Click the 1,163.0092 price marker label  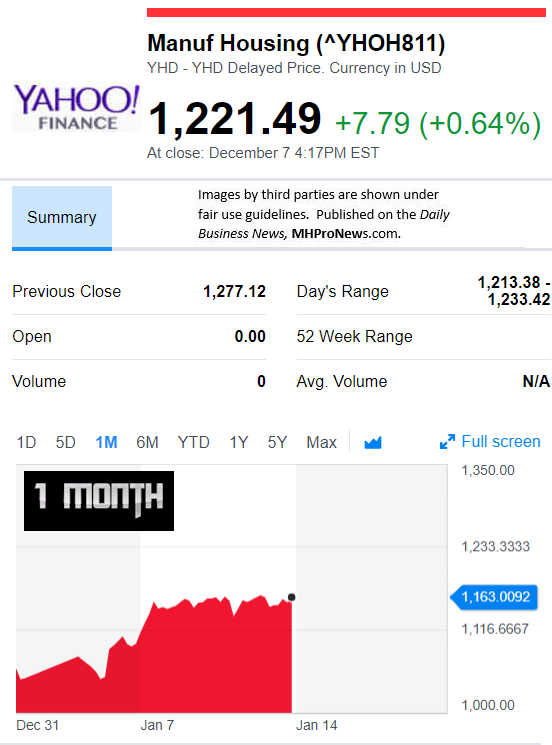click(494, 597)
